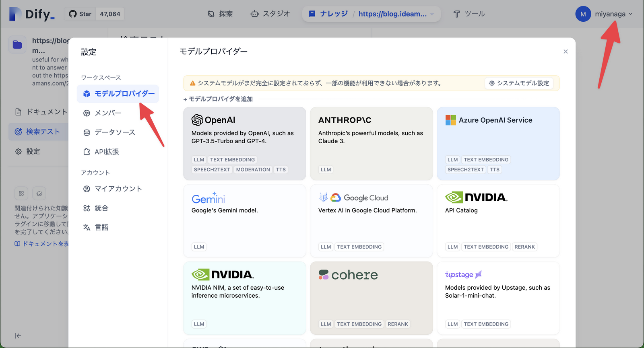This screenshot has height=348, width=644.
Task: Click the M user avatar
Action: point(583,14)
